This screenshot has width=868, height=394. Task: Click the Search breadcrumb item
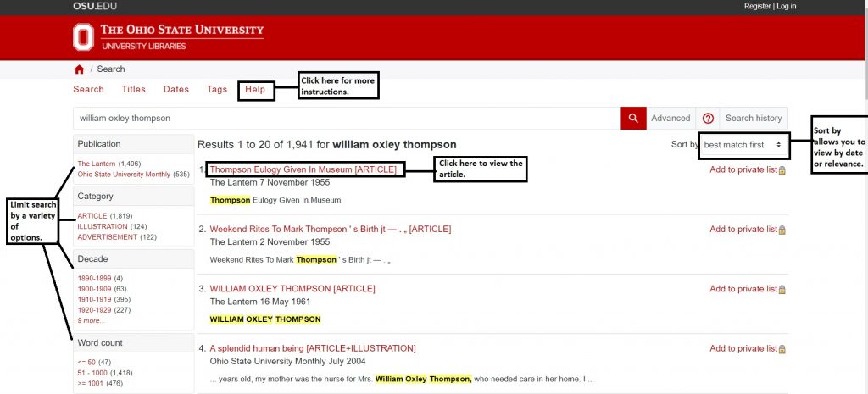(x=111, y=69)
